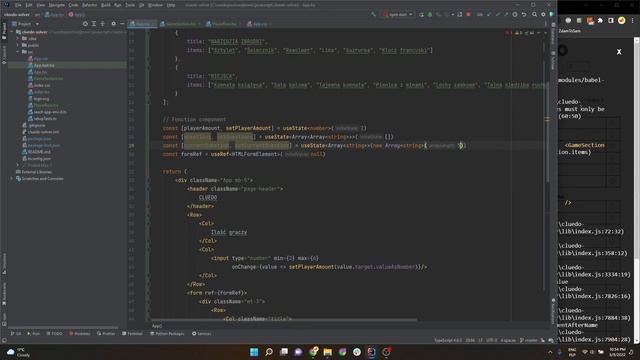Expand the public folder in project tree
This screenshot has width=640, height=360.
18,45
